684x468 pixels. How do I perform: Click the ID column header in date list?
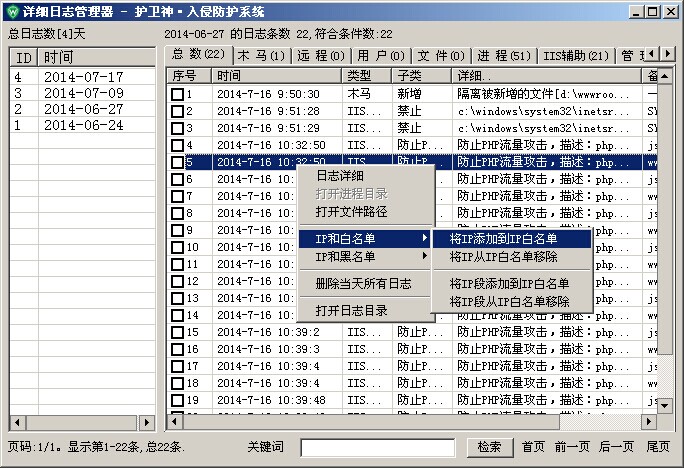click(x=24, y=58)
